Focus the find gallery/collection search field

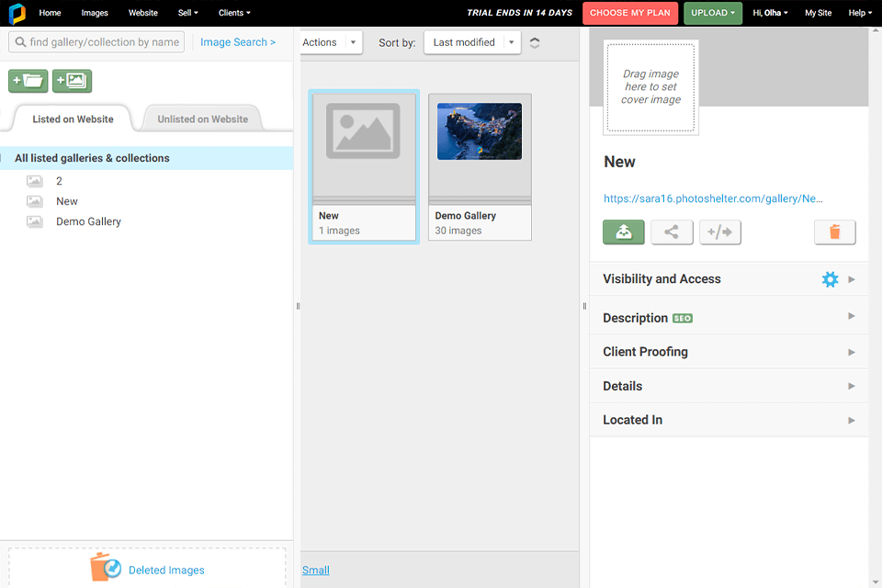coord(96,42)
